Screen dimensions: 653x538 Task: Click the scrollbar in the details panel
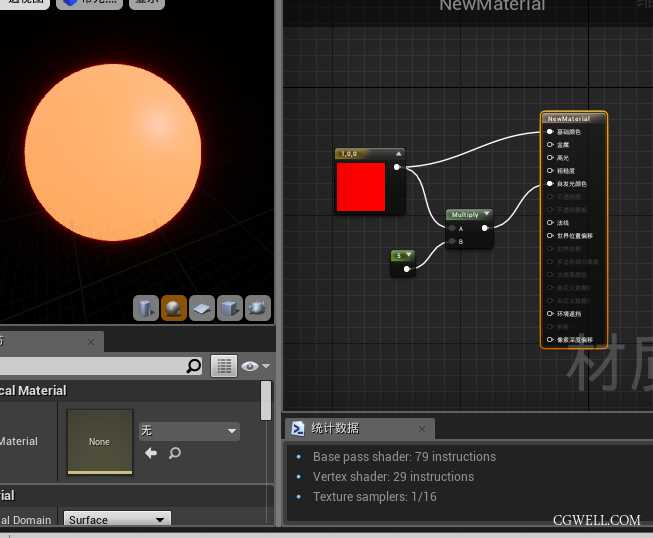[266, 401]
